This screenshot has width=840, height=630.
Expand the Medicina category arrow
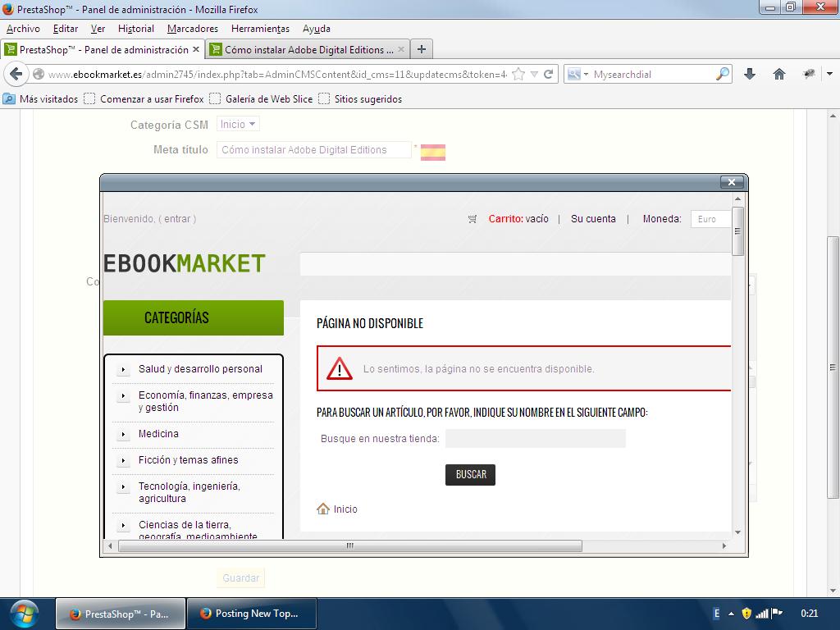[123, 434]
